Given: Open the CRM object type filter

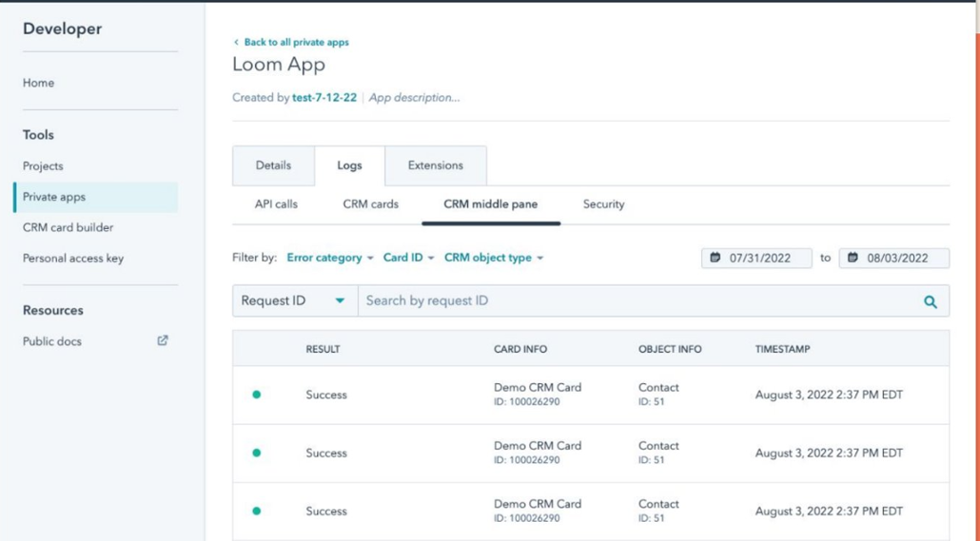Looking at the screenshot, I should point(494,258).
